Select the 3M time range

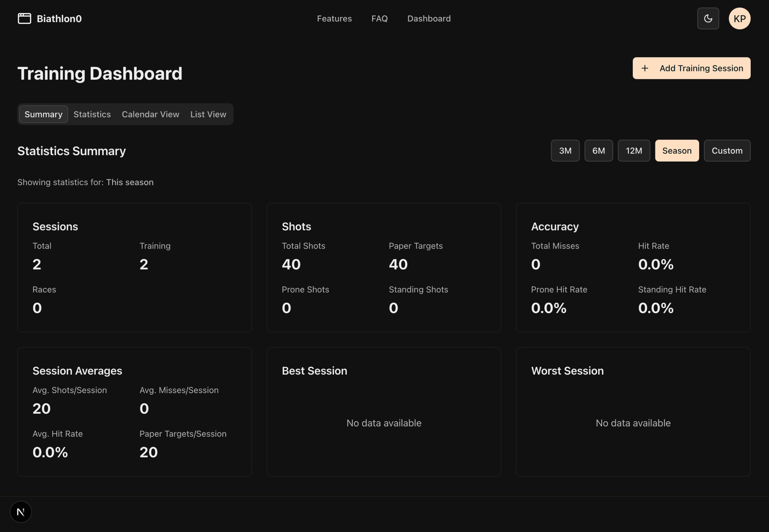[565, 151]
